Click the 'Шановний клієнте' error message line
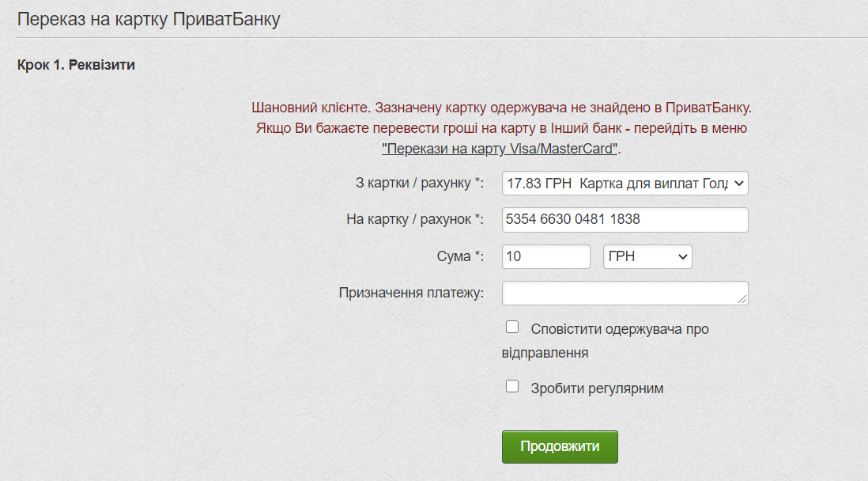This screenshot has height=481, width=868. (501, 108)
